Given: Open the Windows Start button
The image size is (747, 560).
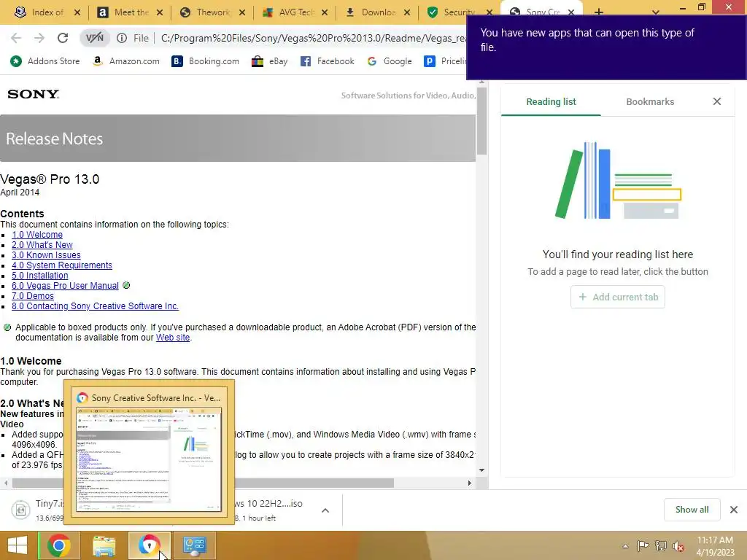Looking at the screenshot, I should click(x=18, y=545).
